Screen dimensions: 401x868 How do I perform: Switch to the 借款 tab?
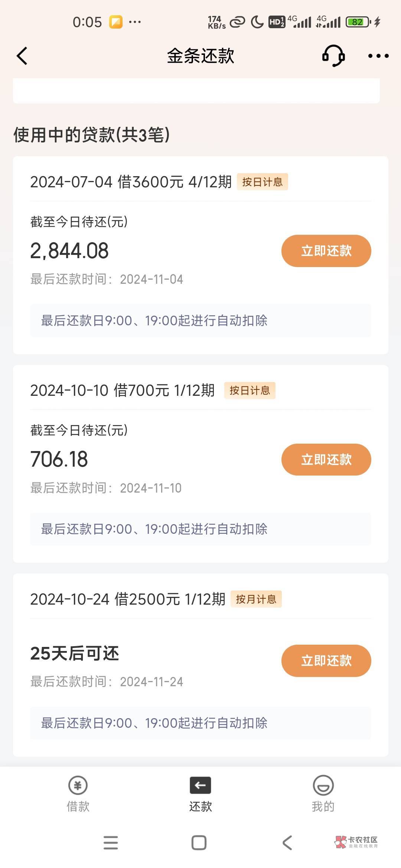pyautogui.click(x=78, y=793)
